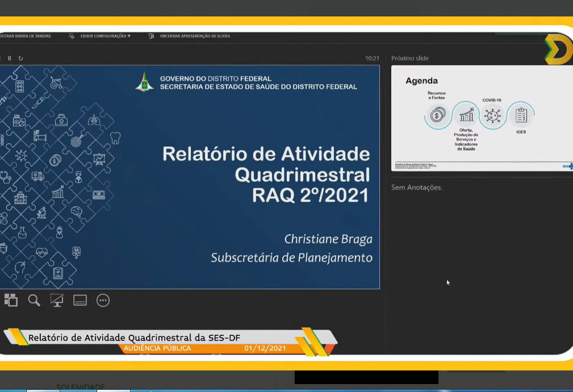The height and width of the screenshot is (392, 573).
Task: Click the elapsed time 10:21 display
Action: (372, 58)
